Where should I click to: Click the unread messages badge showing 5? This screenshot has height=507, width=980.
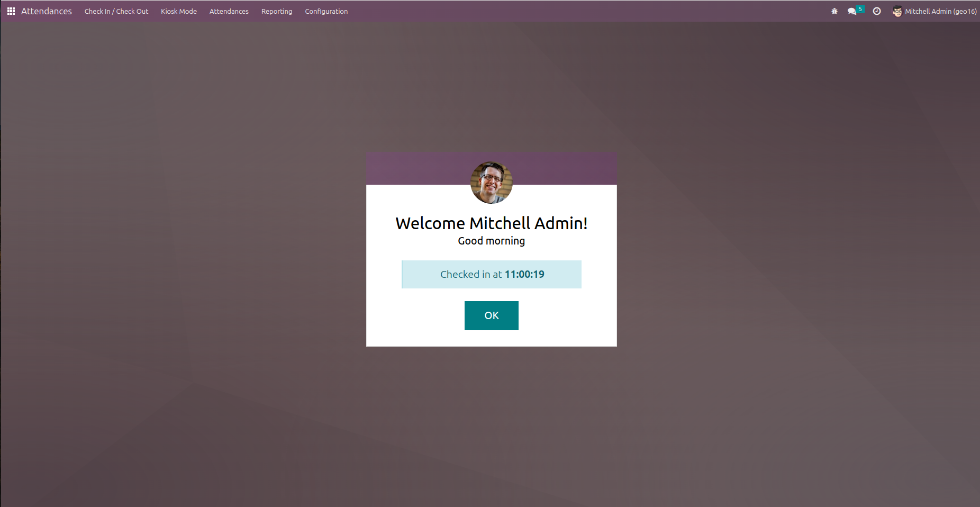(x=860, y=9)
